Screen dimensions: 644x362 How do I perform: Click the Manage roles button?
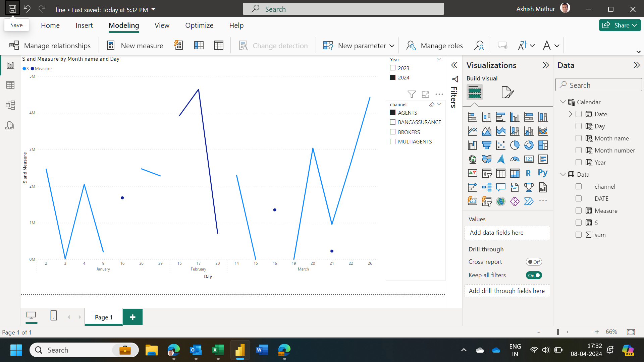pos(434,46)
